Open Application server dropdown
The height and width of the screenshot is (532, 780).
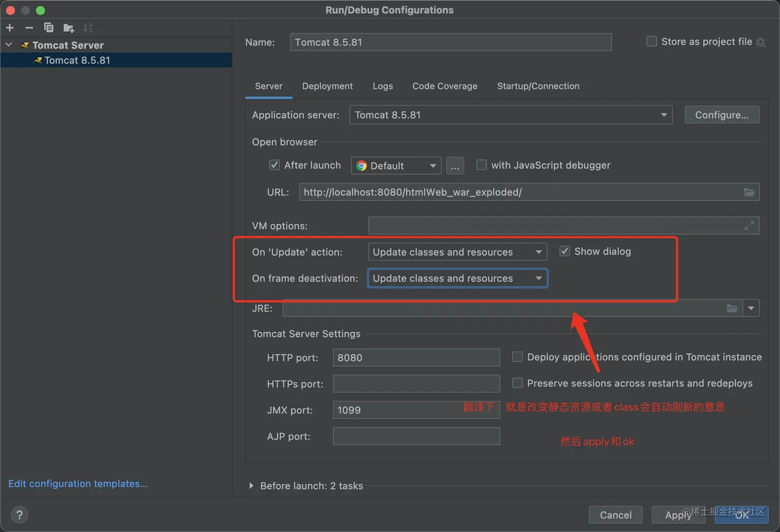tap(511, 115)
